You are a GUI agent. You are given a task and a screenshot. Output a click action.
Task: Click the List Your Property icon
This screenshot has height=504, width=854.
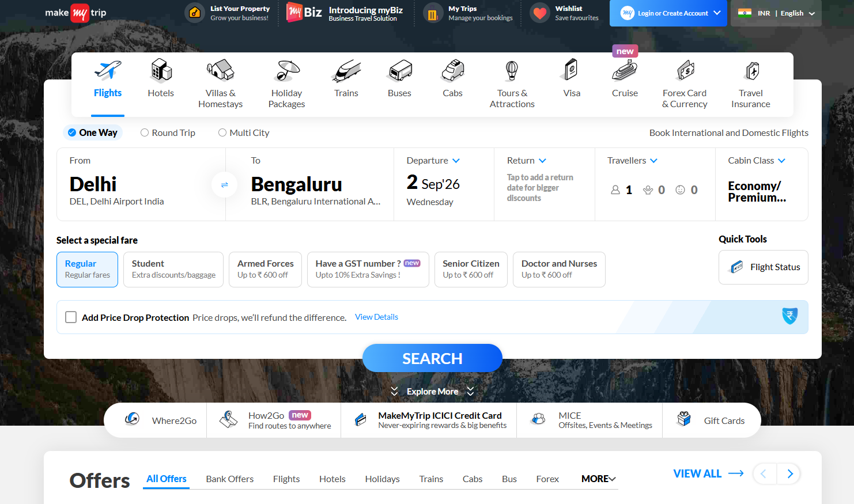click(195, 13)
